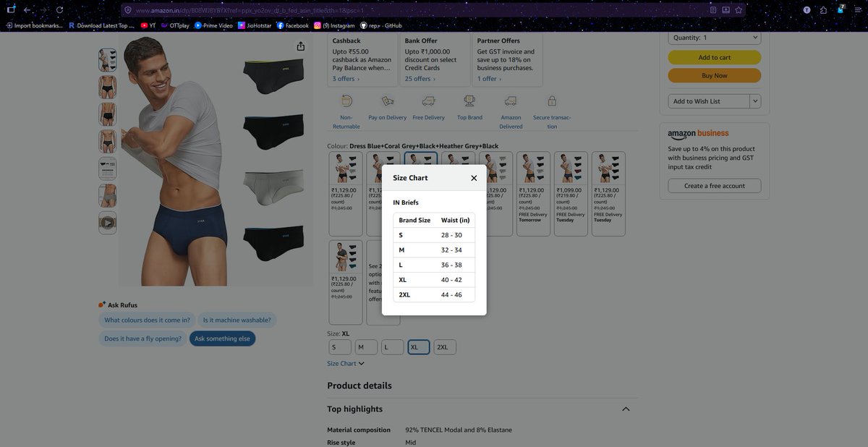
Task: Click Buy Now button
Action: [x=715, y=75]
